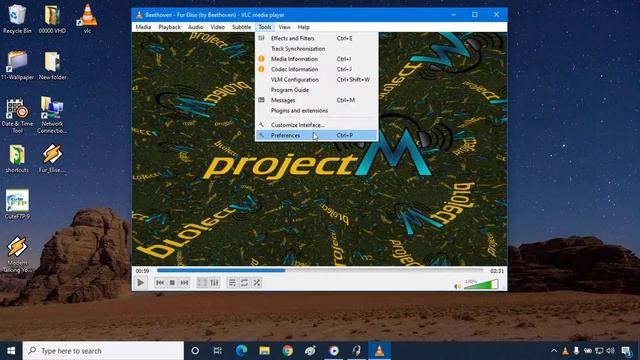This screenshot has width=640, height=360.
Task: Select Network Connections desktop shortcut
Action: click(52, 115)
